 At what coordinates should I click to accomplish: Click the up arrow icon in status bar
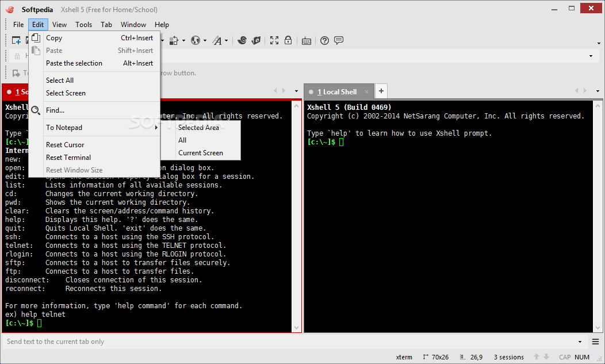click(537, 357)
